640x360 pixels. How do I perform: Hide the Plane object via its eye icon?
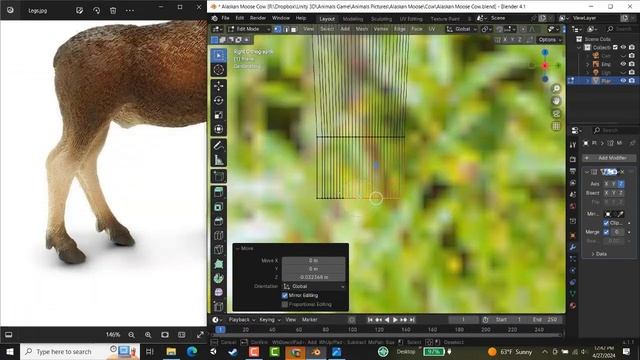point(623,81)
